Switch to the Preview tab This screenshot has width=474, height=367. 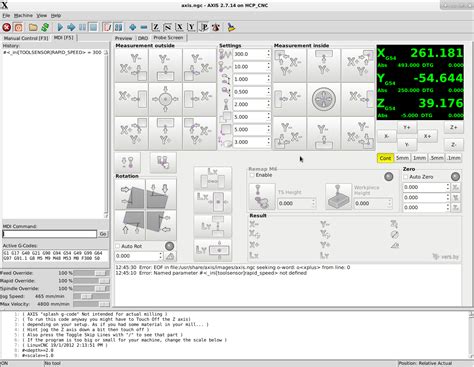(124, 38)
